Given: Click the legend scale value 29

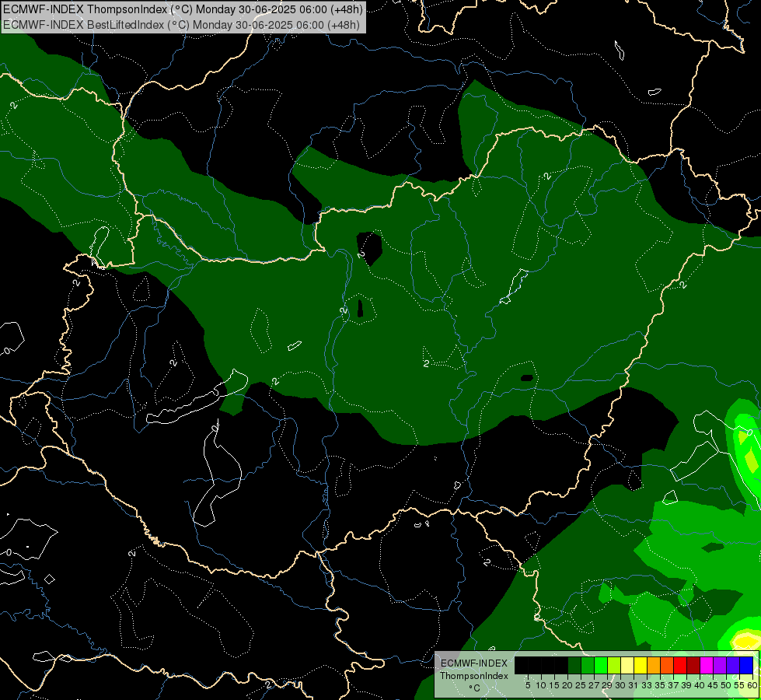Looking at the screenshot, I should tap(607, 685).
